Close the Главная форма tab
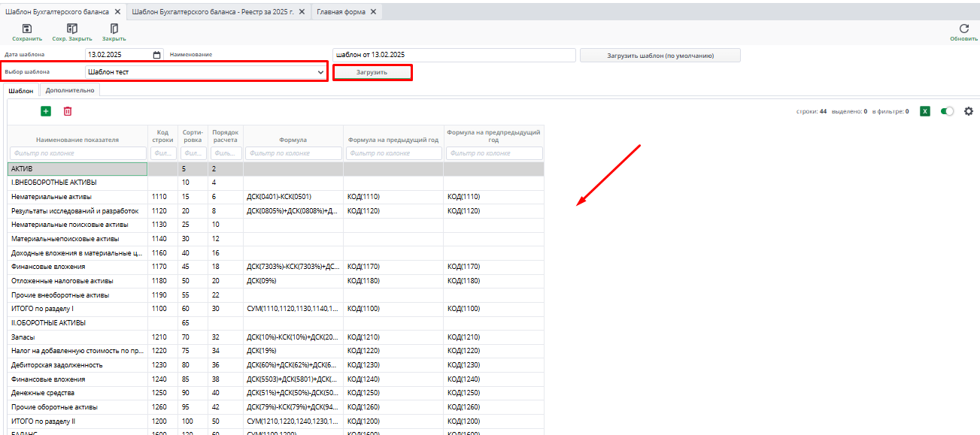 [374, 12]
